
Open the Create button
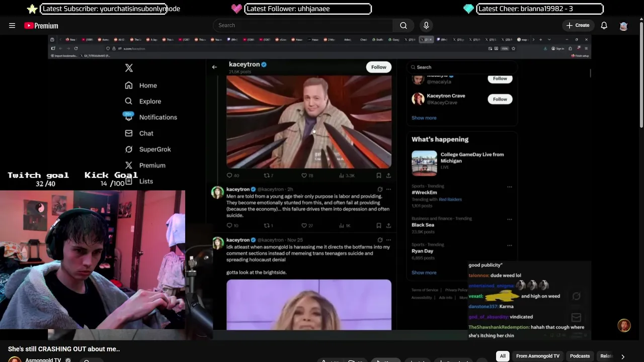(x=578, y=25)
